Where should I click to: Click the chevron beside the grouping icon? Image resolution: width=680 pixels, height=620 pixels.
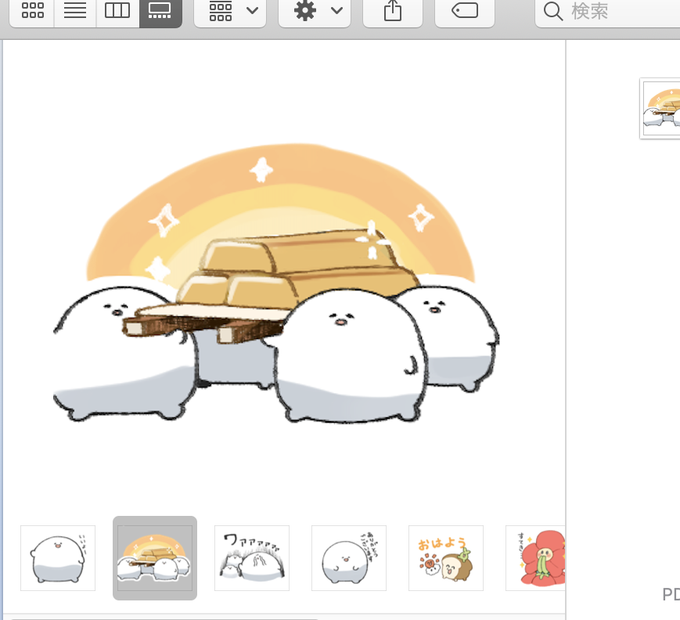[252, 10]
